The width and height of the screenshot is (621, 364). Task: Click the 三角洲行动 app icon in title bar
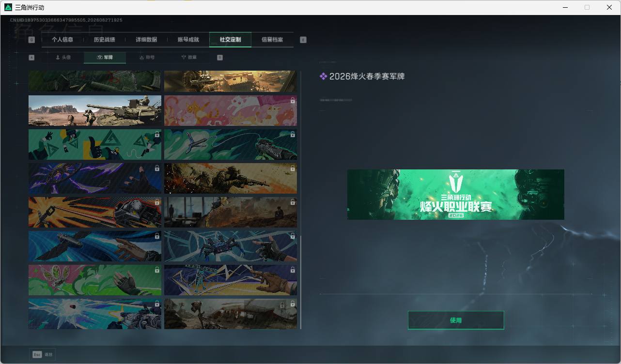(8, 7)
